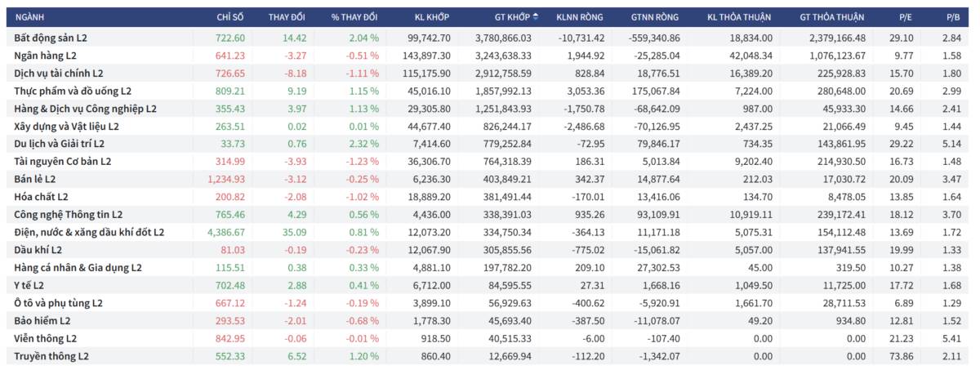Open Dịch vụ tài chính L2 sector
This screenshot has width=980, height=370.
click(x=59, y=73)
